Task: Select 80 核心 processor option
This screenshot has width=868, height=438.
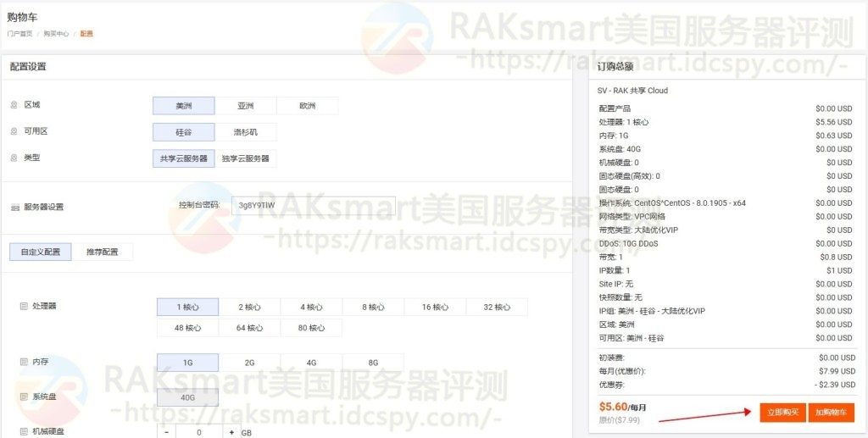Action: click(x=311, y=327)
